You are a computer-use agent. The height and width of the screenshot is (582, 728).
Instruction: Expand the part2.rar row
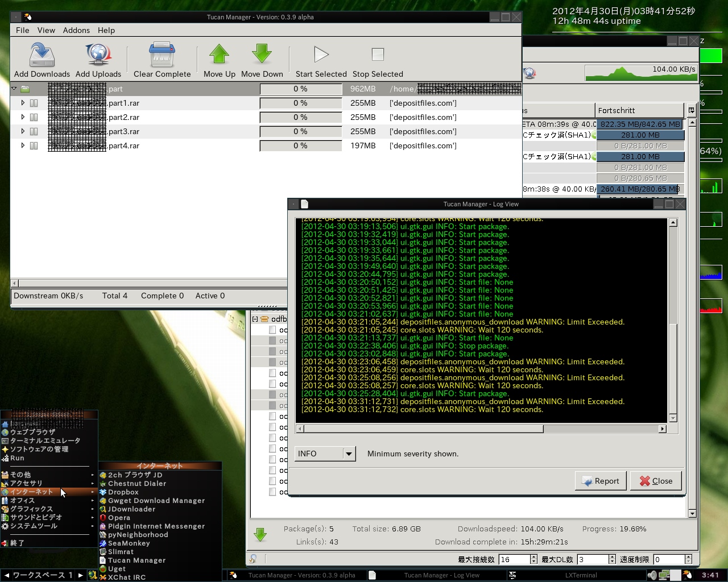tap(23, 117)
